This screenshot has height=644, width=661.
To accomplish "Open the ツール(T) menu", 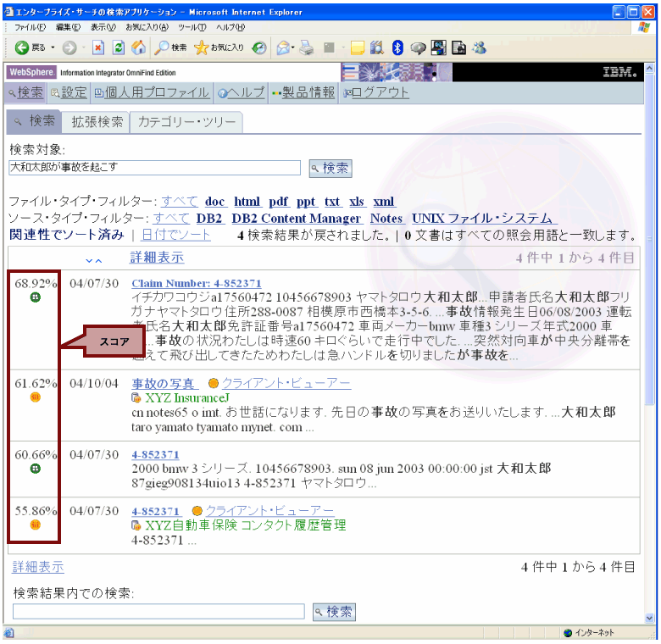I will (x=192, y=27).
